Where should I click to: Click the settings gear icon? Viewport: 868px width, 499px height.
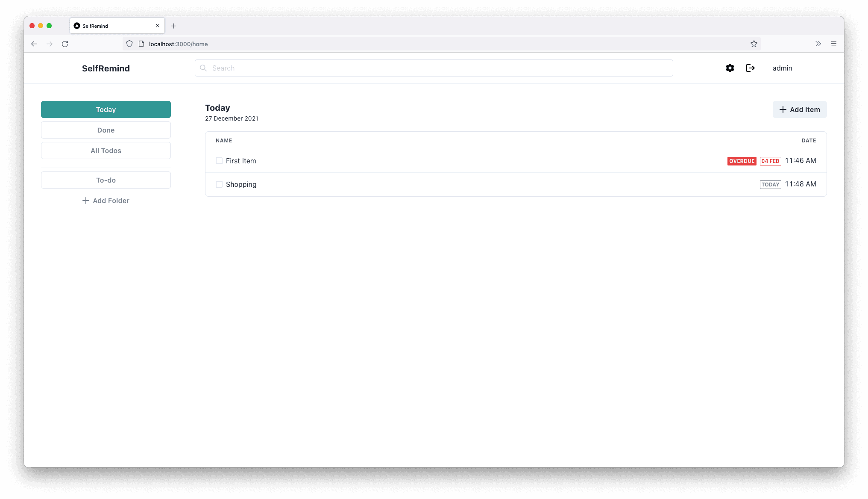(x=730, y=68)
